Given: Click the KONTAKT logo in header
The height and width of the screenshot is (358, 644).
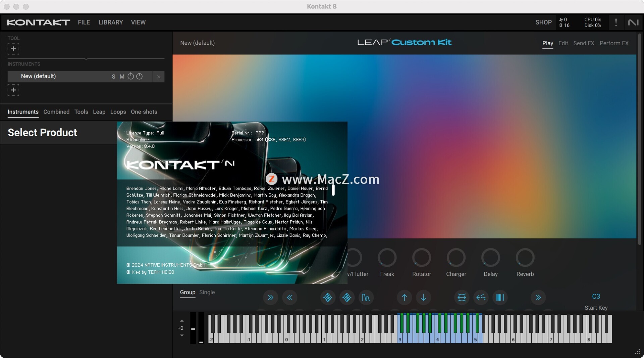Looking at the screenshot, I should 38,22.
